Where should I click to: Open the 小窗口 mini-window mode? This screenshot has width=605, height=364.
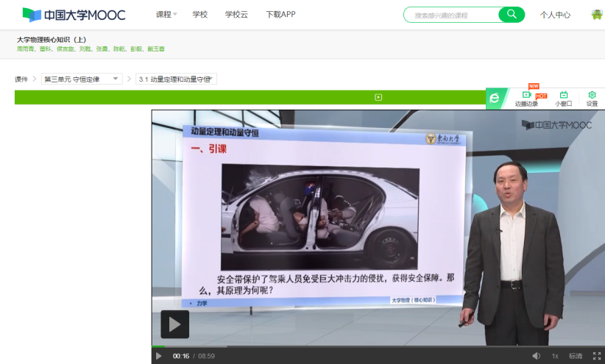coord(563,99)
